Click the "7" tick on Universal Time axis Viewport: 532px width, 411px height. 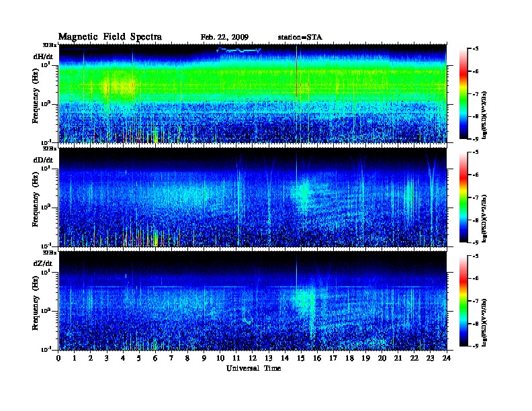pyautogui.click(x=171, y=358)
